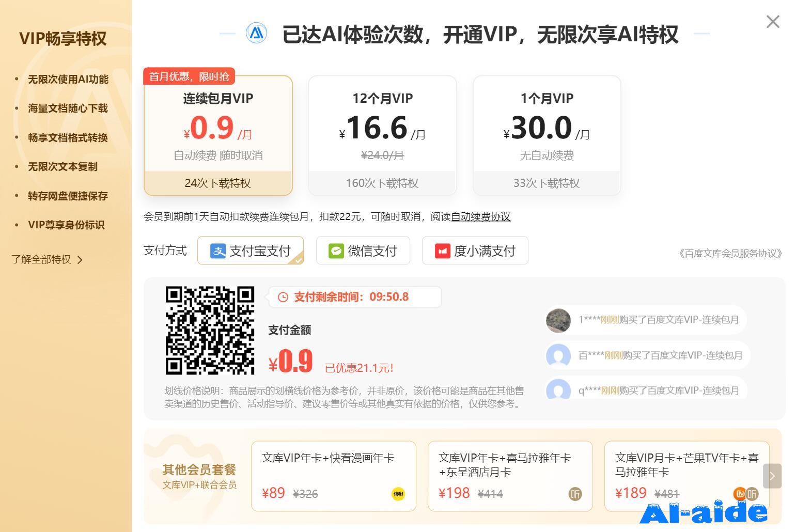This screenshot has height=532, width=796.
Task: Click the 快看 comic logo icon
Action: (x=398, y=494)
